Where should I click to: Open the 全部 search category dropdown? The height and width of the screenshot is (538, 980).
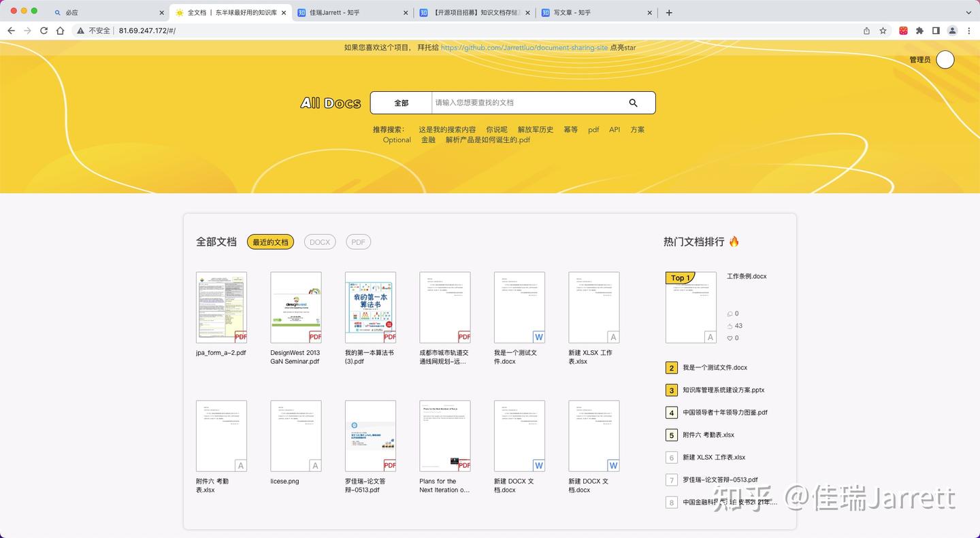tap(401, 103)
